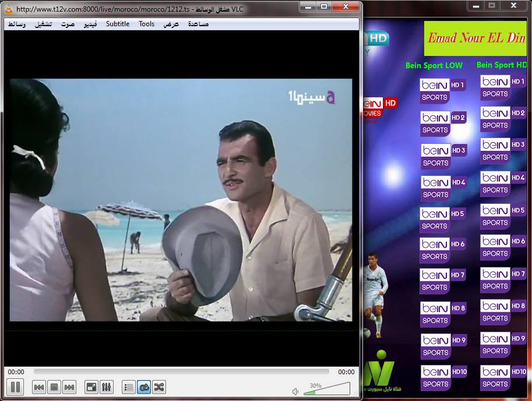
Task: Open beIN Sports HD 2 in HD column
Action: [x=503, y=119]
